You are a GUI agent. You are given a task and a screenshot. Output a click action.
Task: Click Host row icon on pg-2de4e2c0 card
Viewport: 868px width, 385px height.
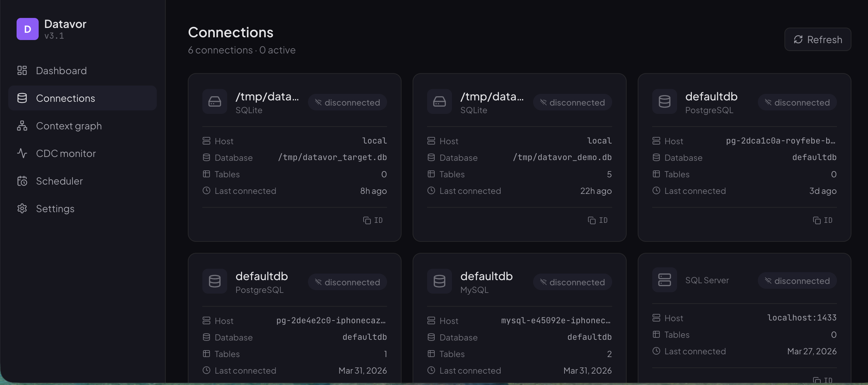[206, 320]
